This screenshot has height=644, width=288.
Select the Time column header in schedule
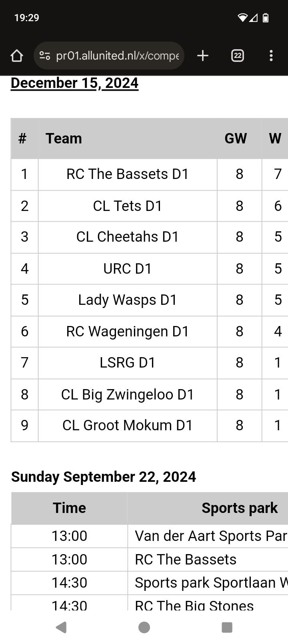(x=69, y=508)
